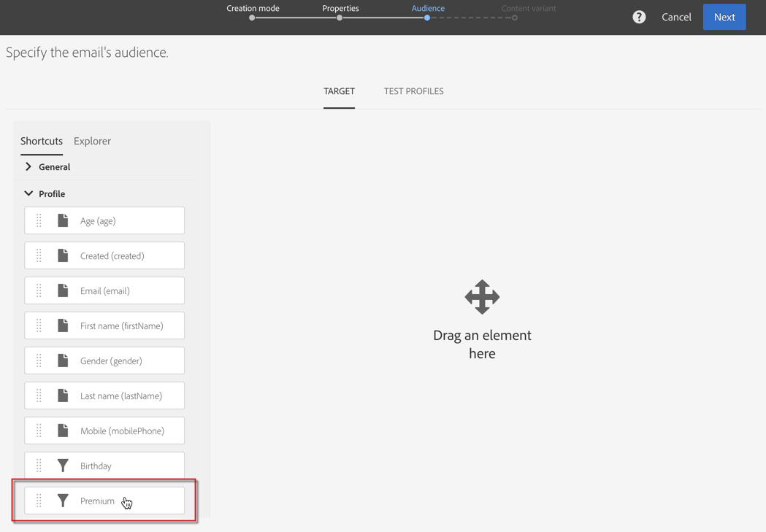Screen dimensions: 766x532
Task: Click the Creation mode progress dot
Action: click(252, 18)
